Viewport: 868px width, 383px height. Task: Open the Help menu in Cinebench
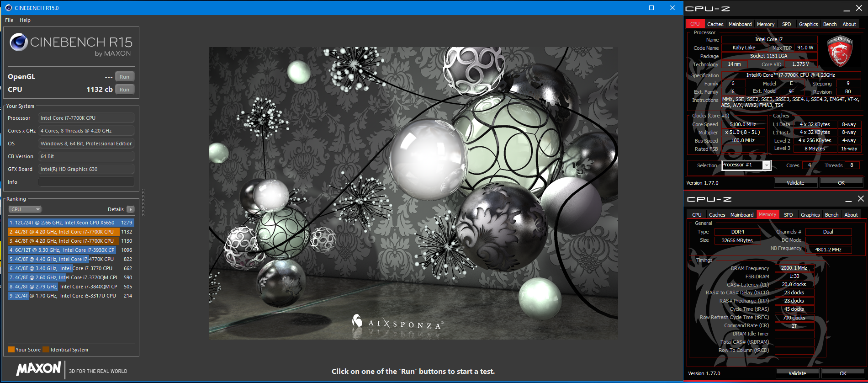tap(25, 20)
